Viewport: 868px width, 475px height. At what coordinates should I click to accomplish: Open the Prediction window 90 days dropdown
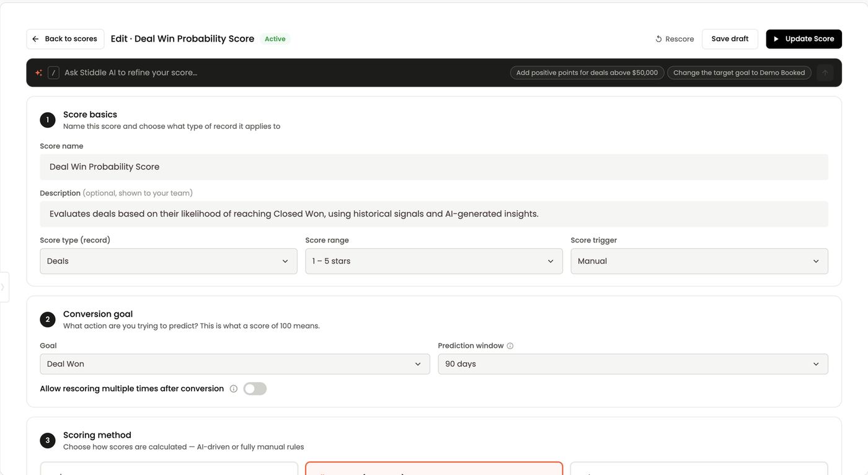pos(633,364)
